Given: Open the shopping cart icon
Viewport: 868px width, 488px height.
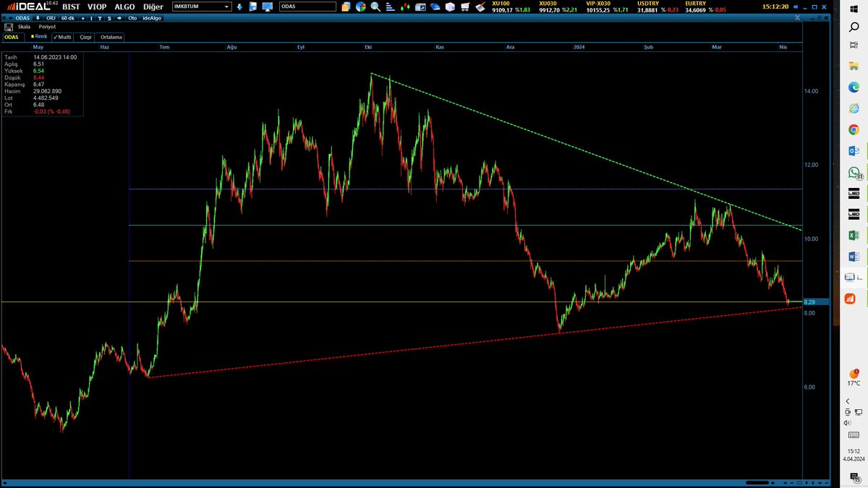Looking at the screenshot, I should 465,7.
